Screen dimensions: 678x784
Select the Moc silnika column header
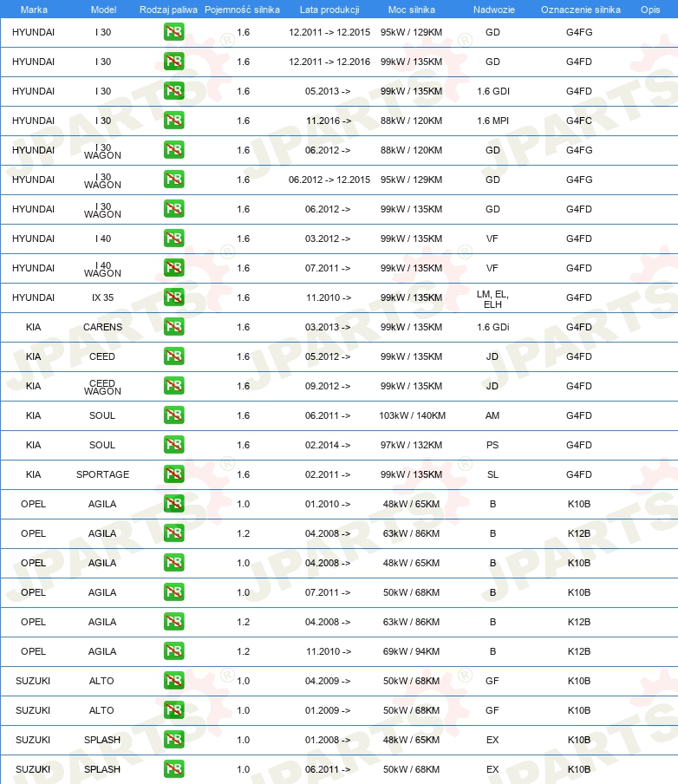point(412,10)
